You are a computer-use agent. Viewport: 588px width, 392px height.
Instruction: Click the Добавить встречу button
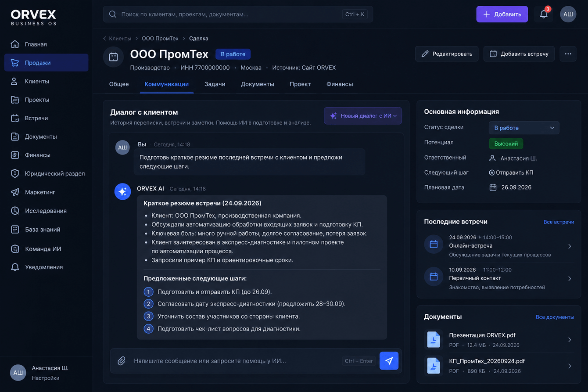pyautogui.click(x=519, y=54)
